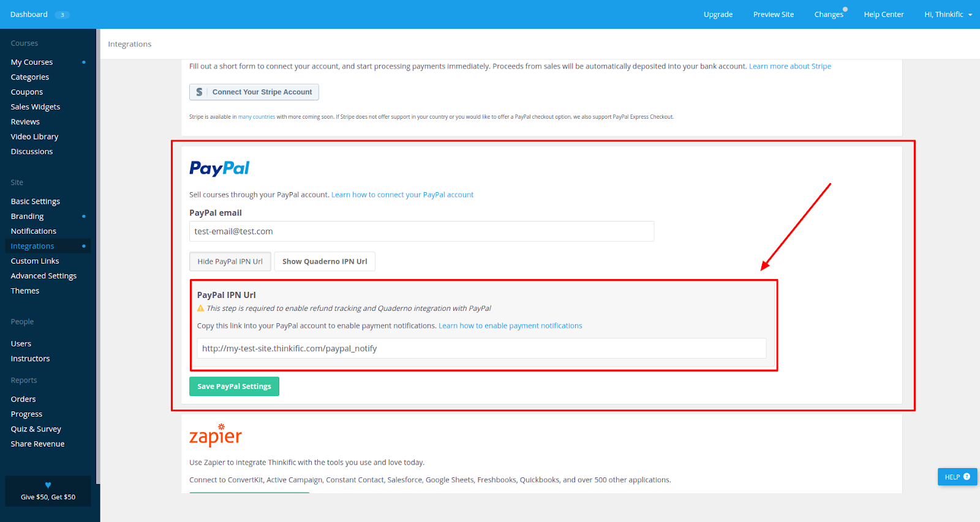Open Instructors in the sidebar
This screenshot has height=522, width=980.
coord(30,359)
